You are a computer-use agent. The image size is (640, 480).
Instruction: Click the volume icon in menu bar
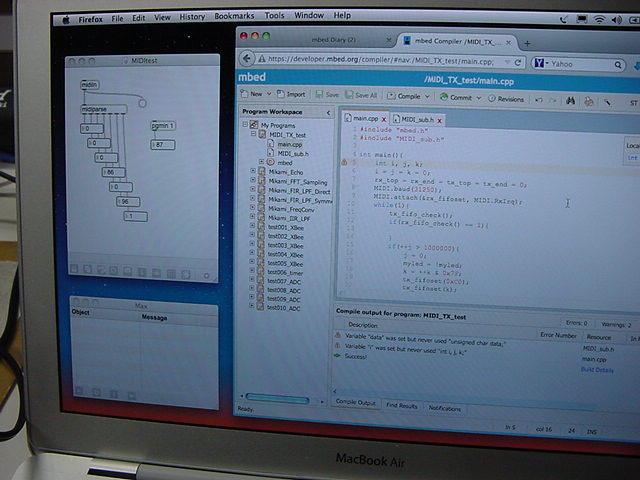[x=617, y=20]
